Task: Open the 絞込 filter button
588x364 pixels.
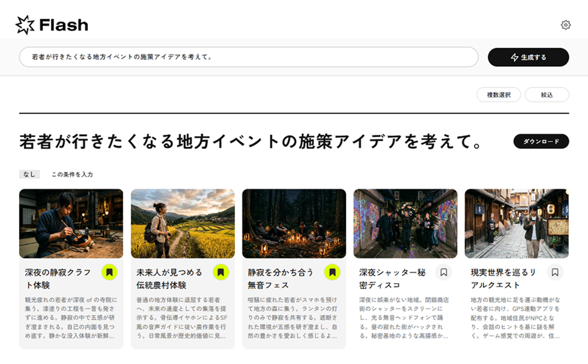Action: click(547, 95)
